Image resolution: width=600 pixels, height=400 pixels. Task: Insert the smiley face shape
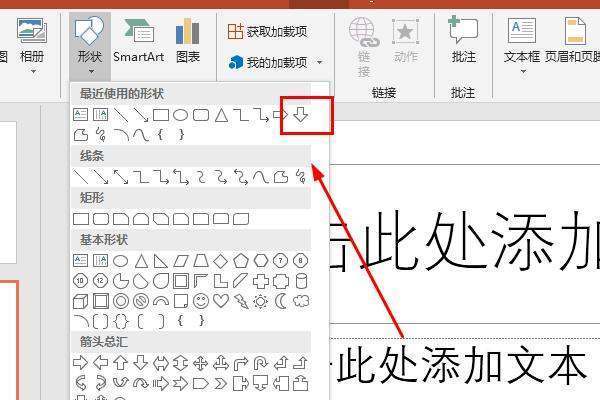pyautogui.click(x=201, y=301)
